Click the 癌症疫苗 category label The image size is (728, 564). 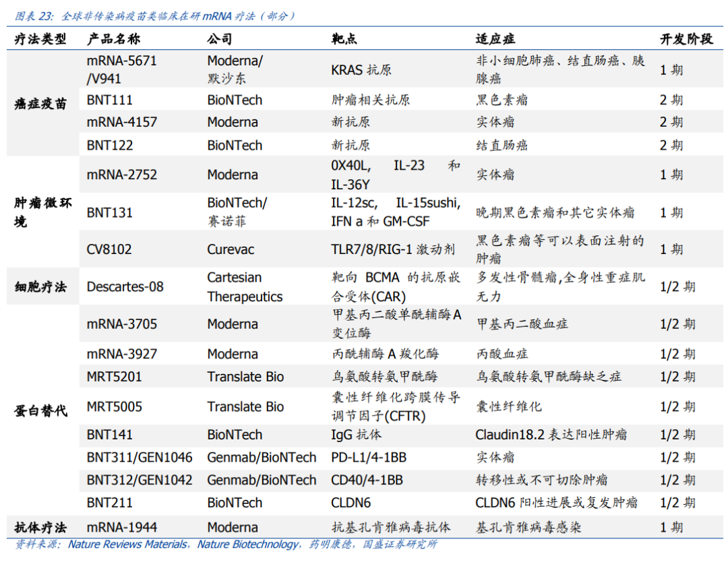[40, 104]
